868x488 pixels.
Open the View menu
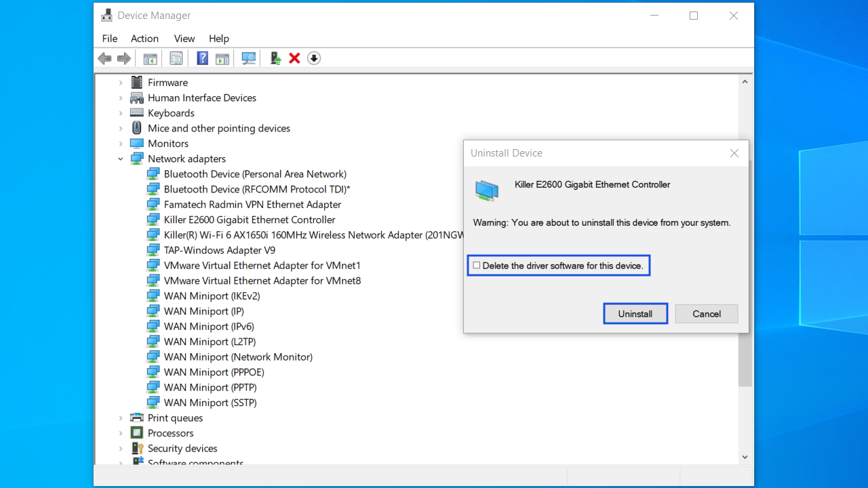184,39
